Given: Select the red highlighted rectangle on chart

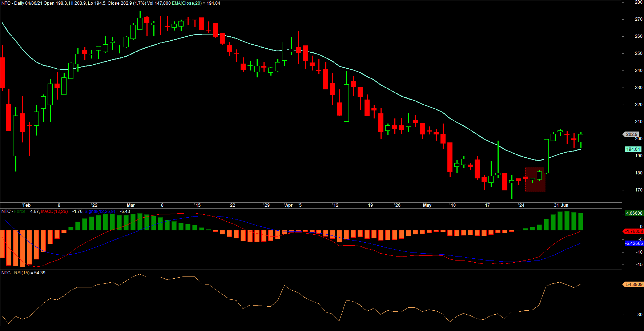Looking at the screenshot, I should 535,179.
